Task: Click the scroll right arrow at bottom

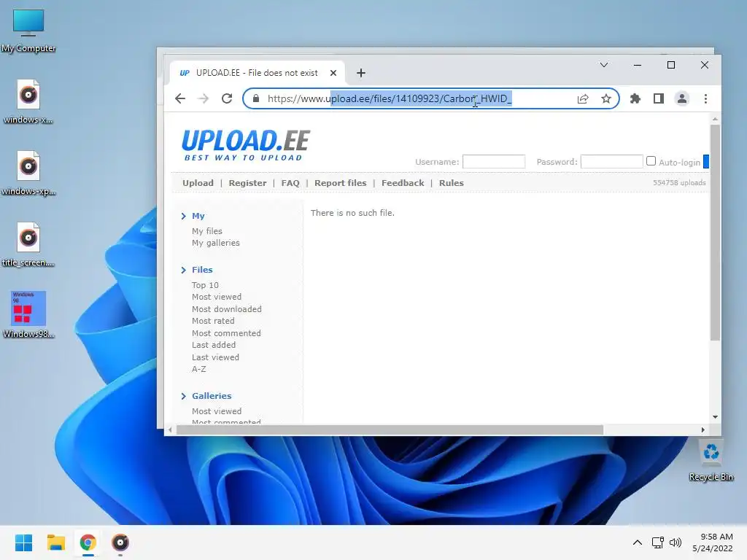Action: click(x=703, y=430)
